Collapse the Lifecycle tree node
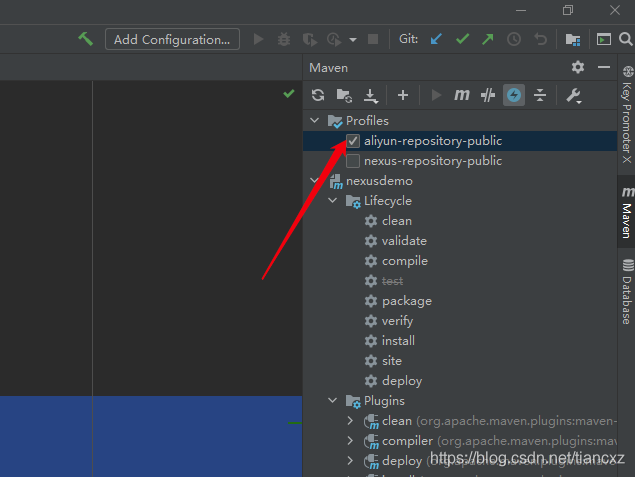Image resolution: width=635 pixels, height=477 pixels. point(333,201)
